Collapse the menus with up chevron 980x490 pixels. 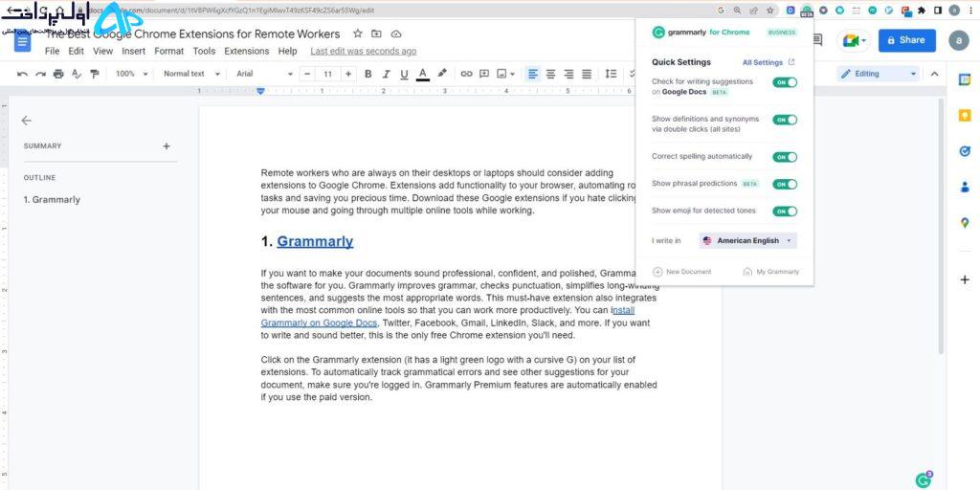[x=934, y=74]
